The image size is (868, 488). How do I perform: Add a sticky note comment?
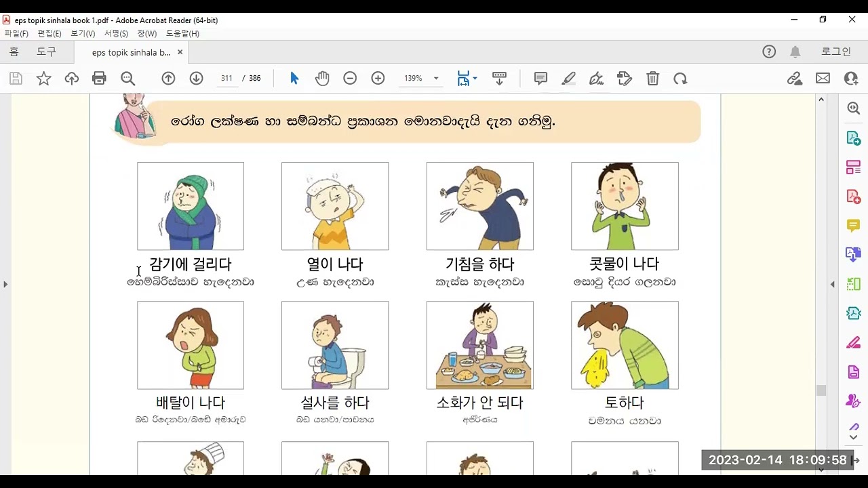point(540,79)
